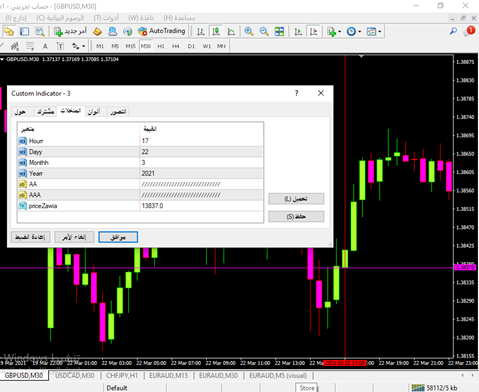
Task: Toggle the AutoTrading button
Action: [x=162, y=31]
